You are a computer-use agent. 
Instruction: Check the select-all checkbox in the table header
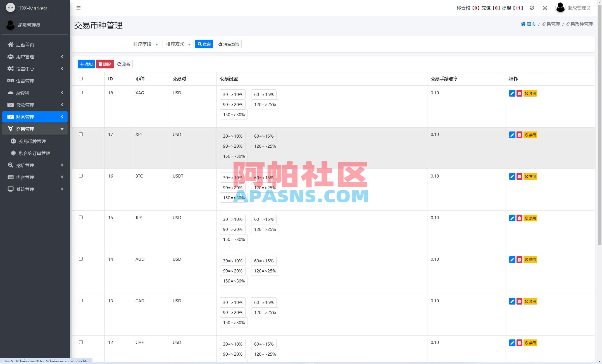click(81, 79)
